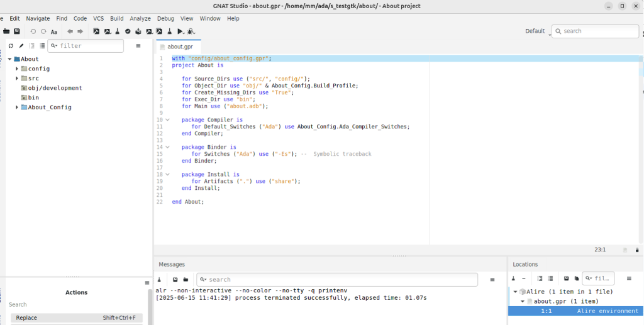Clear the Messages panel with the broom icon
The height and width of the screenshot is (325, 644).
pyautogui.click(x=159, y=280)
